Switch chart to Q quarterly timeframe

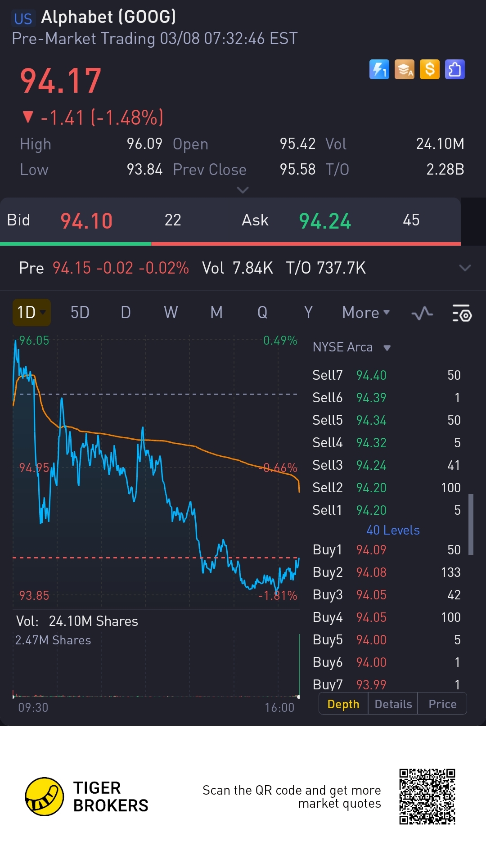[262, 312]
